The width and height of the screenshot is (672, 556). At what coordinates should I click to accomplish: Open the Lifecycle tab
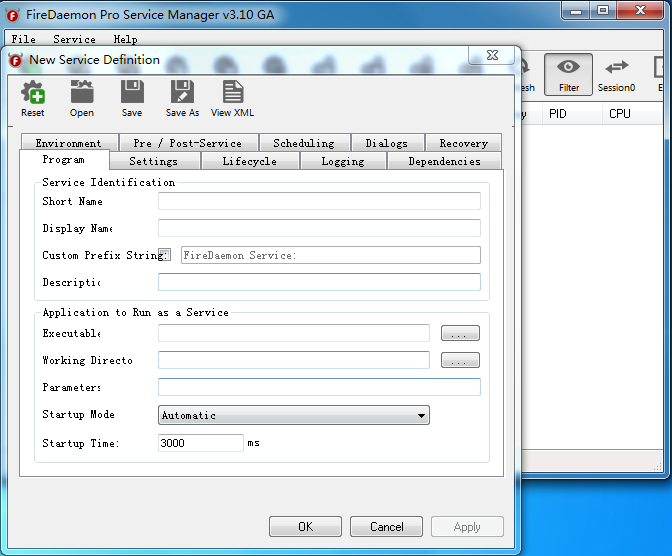250,161
